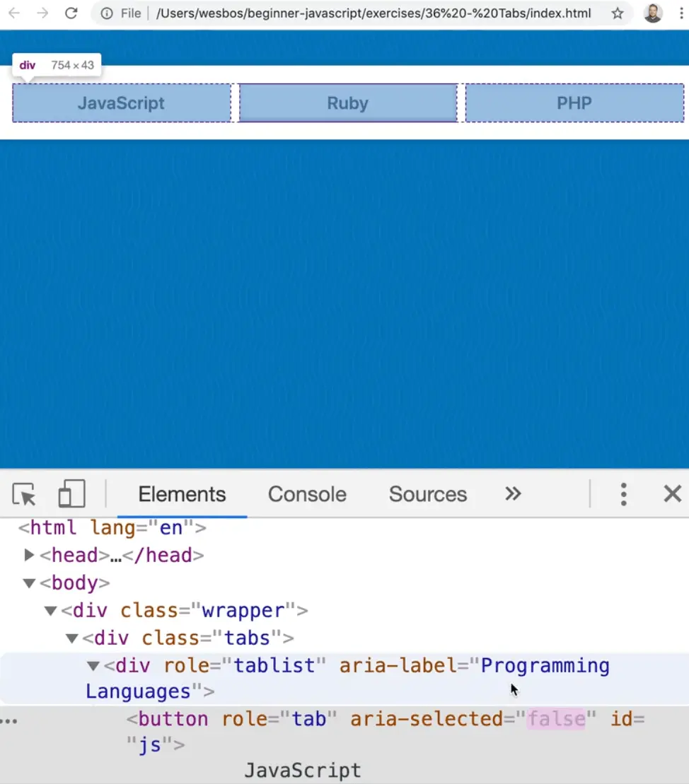The height and width of the screenshot is (784, 689).
Task: Bookmark this page with the star icon
Action: (618, 13)
